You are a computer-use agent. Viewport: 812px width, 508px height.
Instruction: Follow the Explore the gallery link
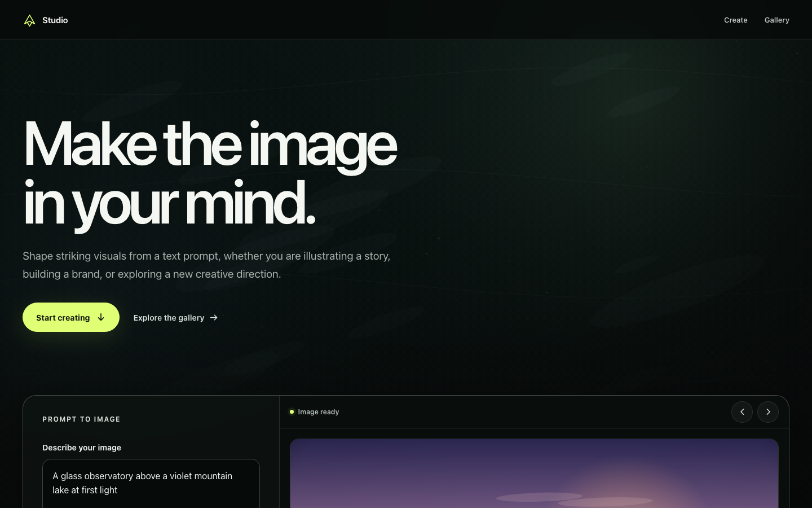coord(175,318)
